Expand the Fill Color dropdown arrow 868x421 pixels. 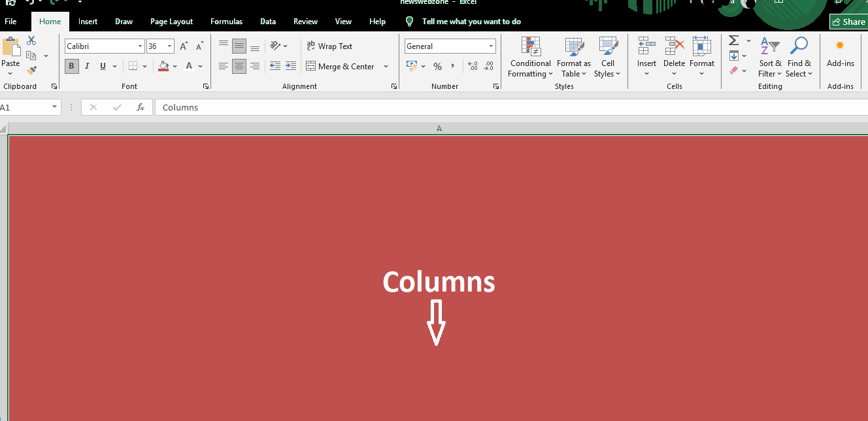click(175, 66)
